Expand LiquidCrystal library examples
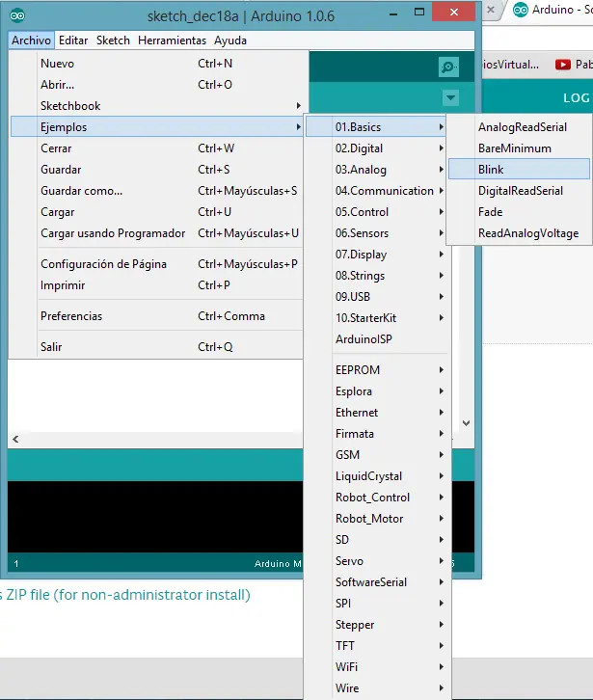This screenshot has height=700, width=593. (x=376, y=476)
